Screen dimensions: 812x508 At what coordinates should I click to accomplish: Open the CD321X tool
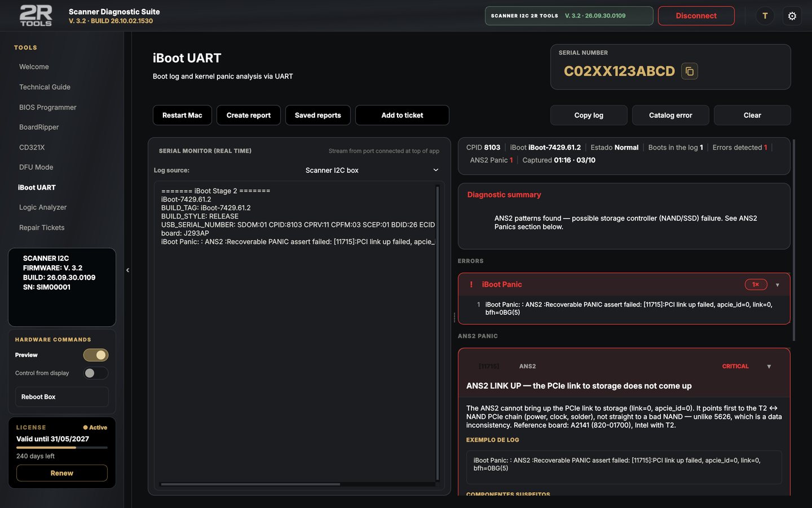[32, 147]
